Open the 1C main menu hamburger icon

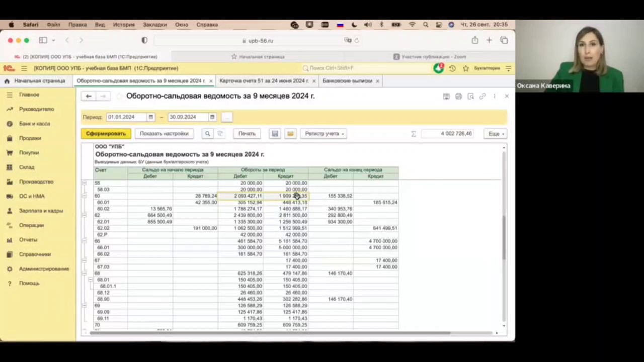[24, 68]
